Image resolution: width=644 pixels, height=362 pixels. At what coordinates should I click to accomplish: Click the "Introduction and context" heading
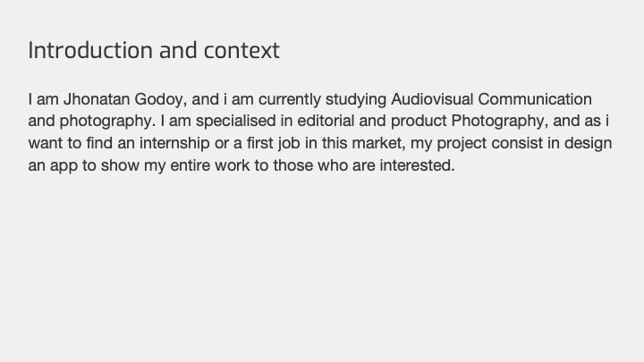[154, 50]
